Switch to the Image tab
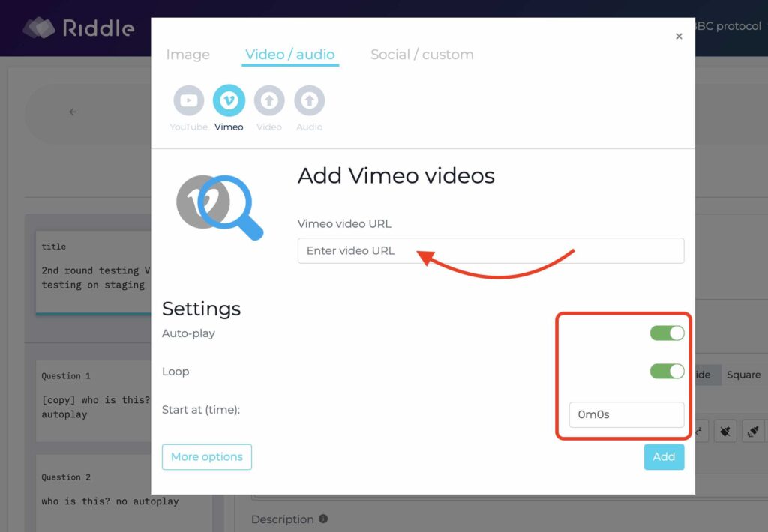The image size is (768, 532). point(188,55)
